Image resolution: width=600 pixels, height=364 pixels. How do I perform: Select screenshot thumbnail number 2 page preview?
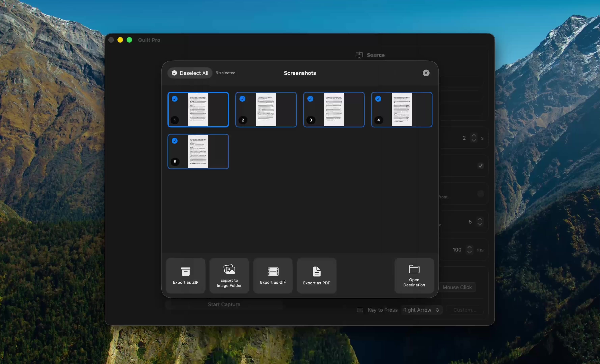click(266, 109)
